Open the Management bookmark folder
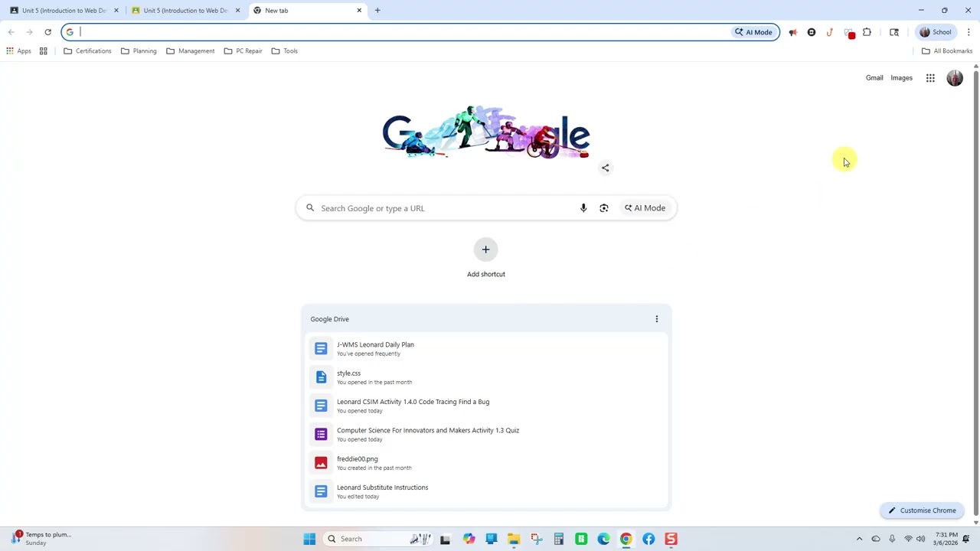Screen dimensions: 980x551 (x=191, y=51)
